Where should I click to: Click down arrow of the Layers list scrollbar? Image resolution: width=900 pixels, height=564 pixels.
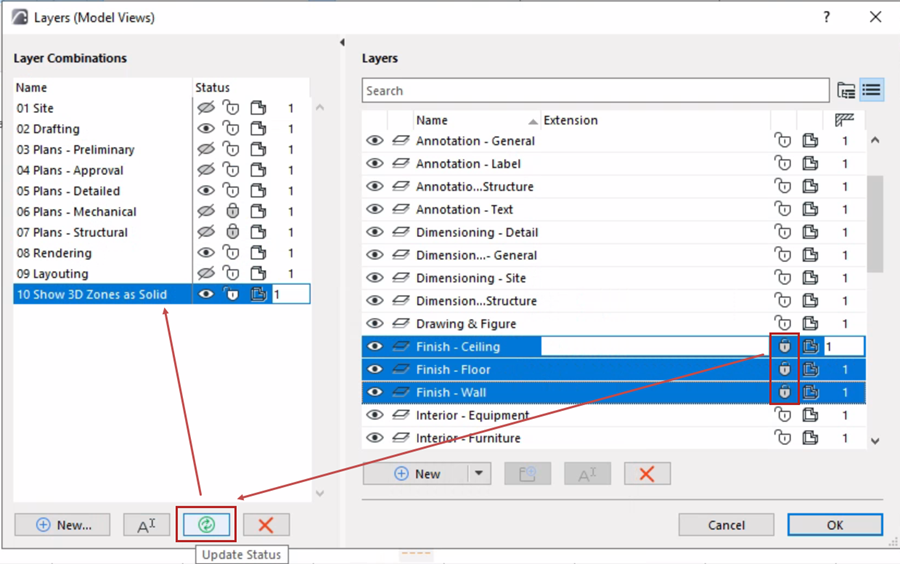pos(875,441)
